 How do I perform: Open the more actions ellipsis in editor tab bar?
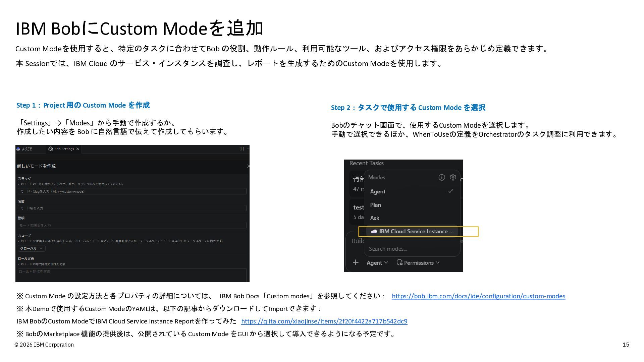pyautogui.click(x=248, y=149)
